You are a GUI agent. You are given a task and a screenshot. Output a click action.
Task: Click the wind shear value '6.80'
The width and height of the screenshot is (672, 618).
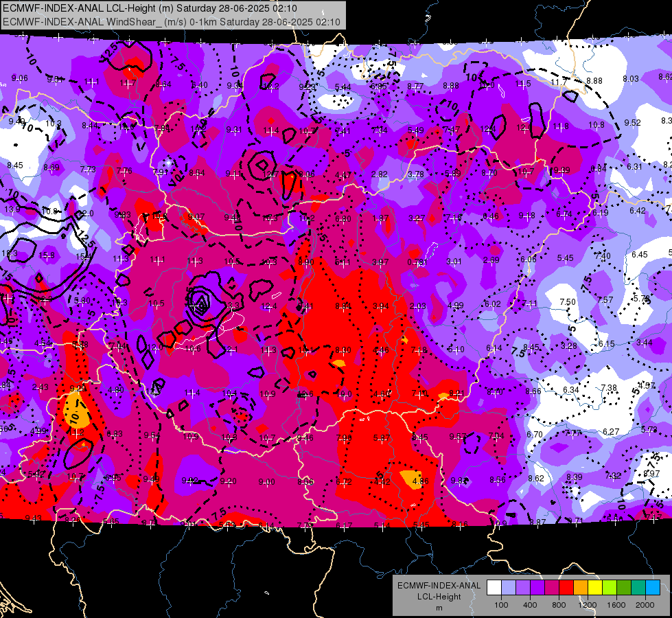point(343,219)
